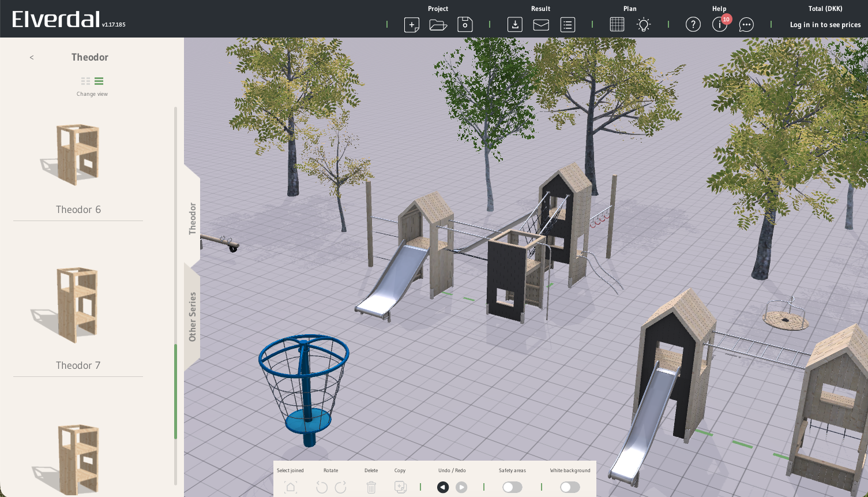Select the Theodor 6 tower thumbnail
Screen dimensions: 868x497
tap(77, 155)
